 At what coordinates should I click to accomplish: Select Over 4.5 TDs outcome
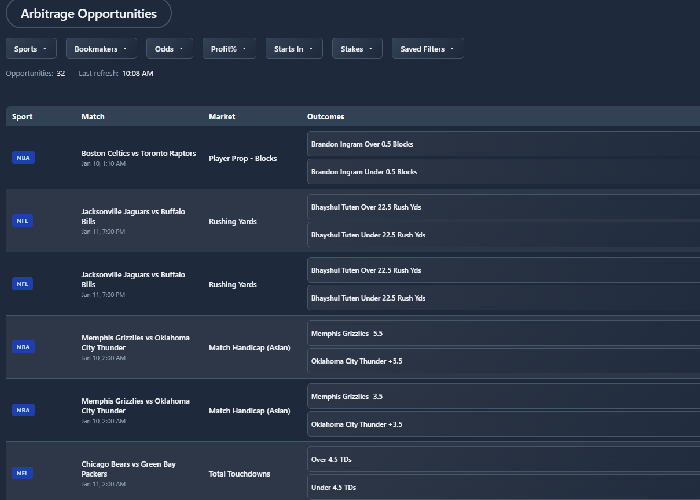(503, 459)
